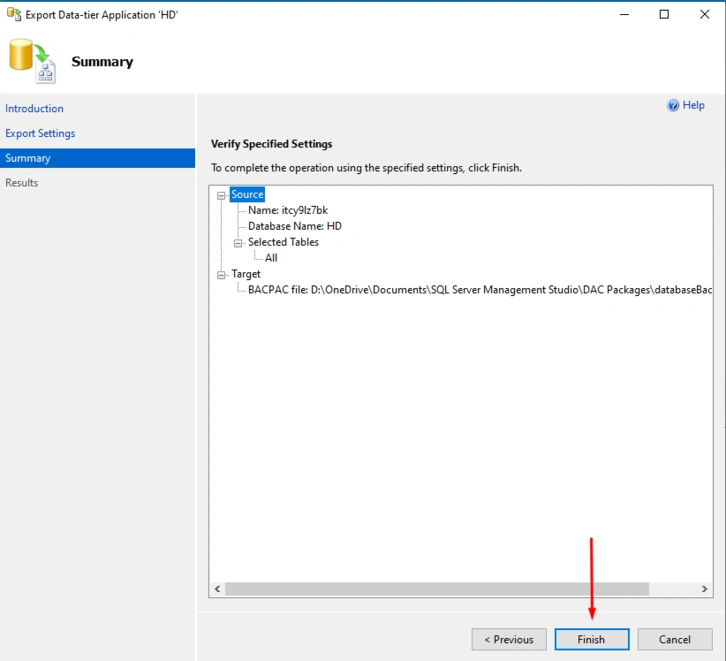The height and width of the screenshot is (661, 726).
Task: Select the Summary step in sidebar
Action: 97,158
